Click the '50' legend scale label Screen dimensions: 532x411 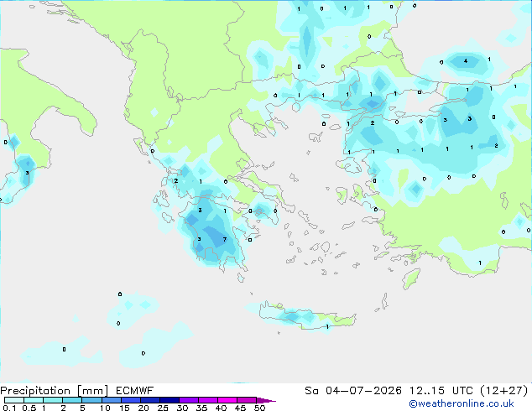click(260, 408)
